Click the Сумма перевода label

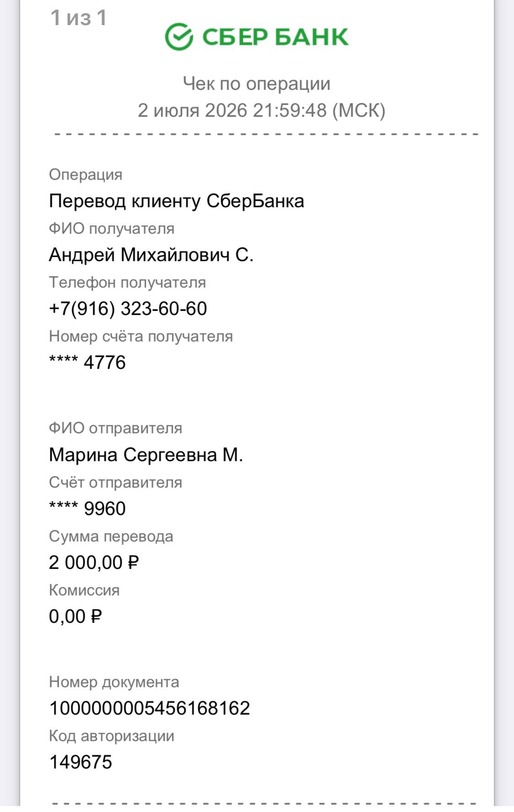(111, 536)
